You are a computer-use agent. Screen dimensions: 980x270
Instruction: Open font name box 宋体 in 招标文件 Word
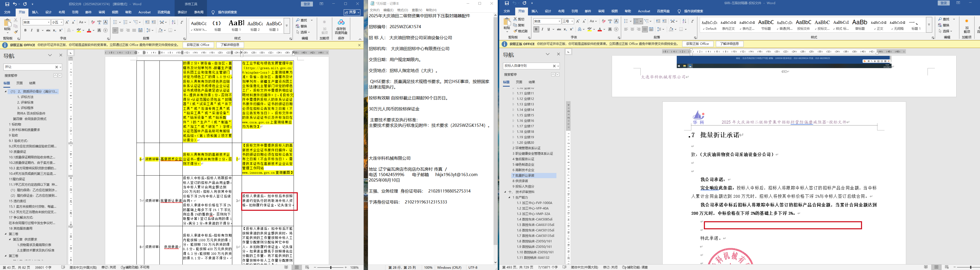(x=36, y=22)
